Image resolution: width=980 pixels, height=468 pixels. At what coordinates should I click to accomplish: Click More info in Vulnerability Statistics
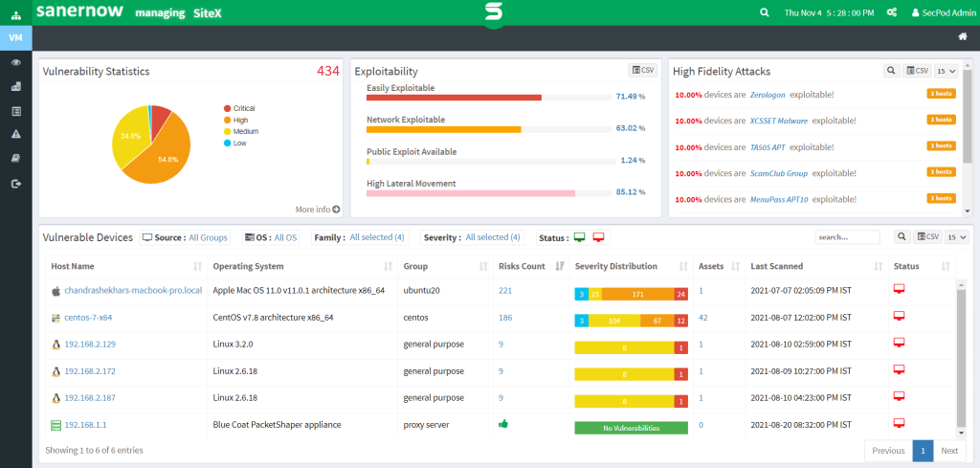tap(317, 209)
